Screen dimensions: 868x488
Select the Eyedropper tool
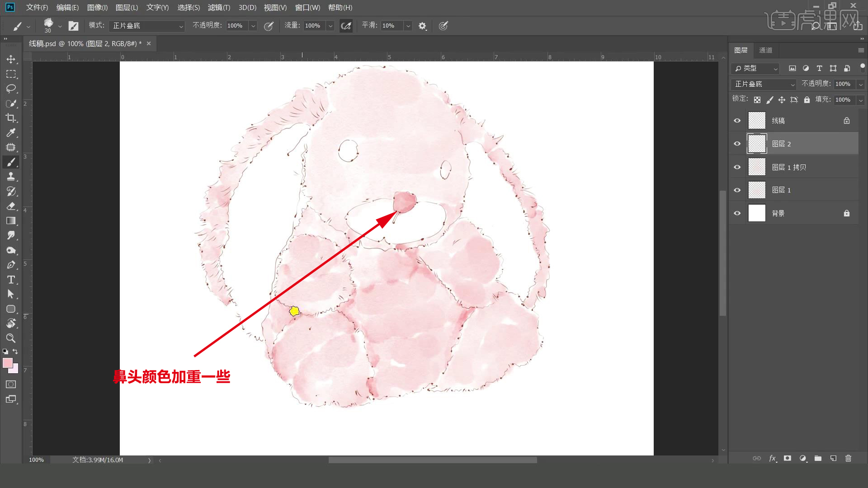[11, 133]
